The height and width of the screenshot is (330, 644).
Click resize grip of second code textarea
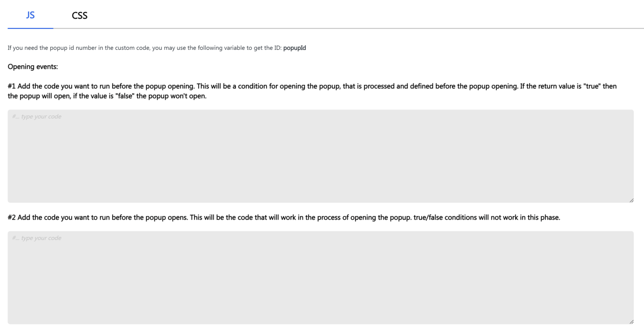coord(631,321)
